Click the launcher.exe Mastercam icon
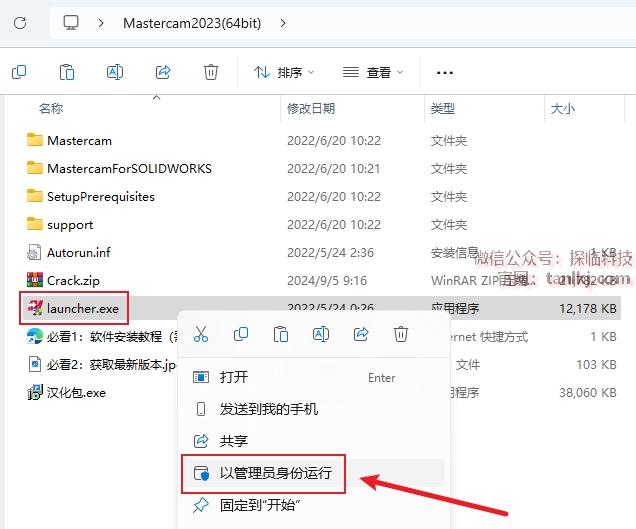The image size is (636, 529). point(35,308)
